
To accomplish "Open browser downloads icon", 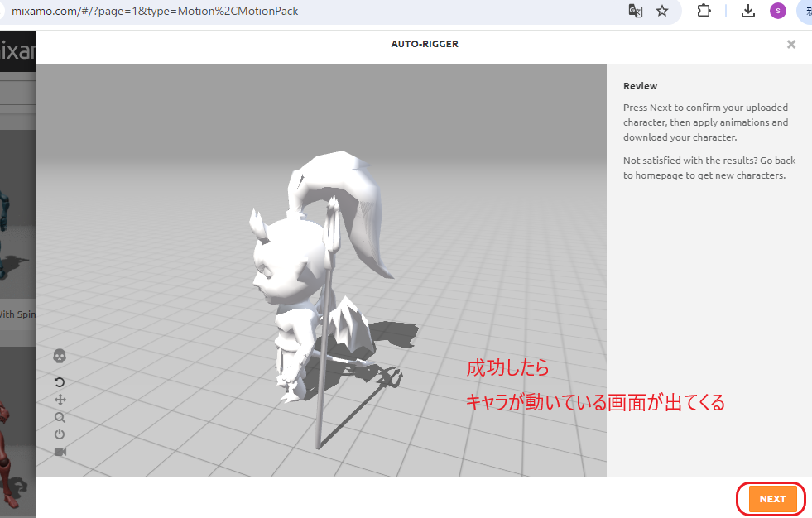I will [x=747, y=11].
